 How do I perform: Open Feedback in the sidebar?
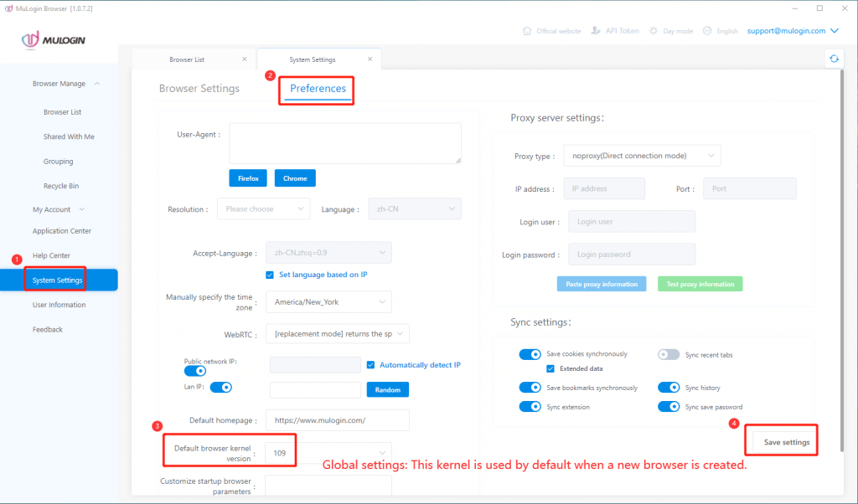[x=48, y=330]
